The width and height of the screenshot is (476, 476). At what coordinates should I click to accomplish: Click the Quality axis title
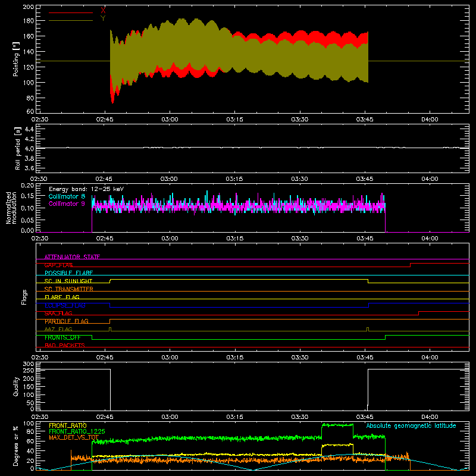click(x=16, y=386)
